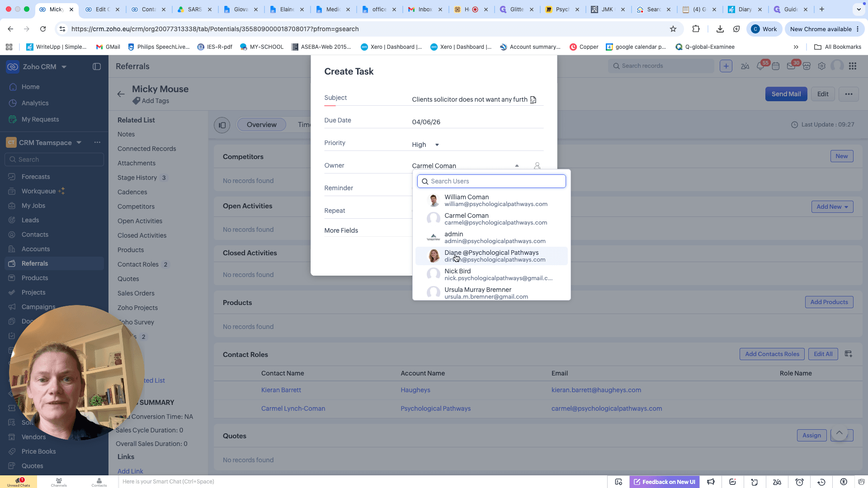Image resolution: width=868 pixels, height=488 pixels.
Task: Open the Add New dropdown in Open Activities
Action: pyautogui.click(x=832, y=206)
